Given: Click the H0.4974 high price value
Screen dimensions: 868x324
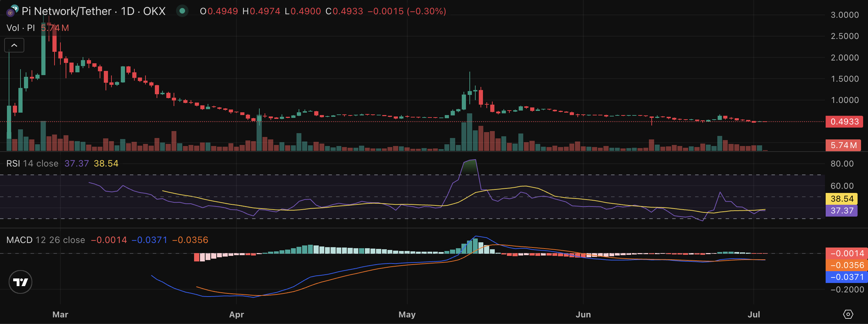Looking at the screenshot, I should (261, 11).
